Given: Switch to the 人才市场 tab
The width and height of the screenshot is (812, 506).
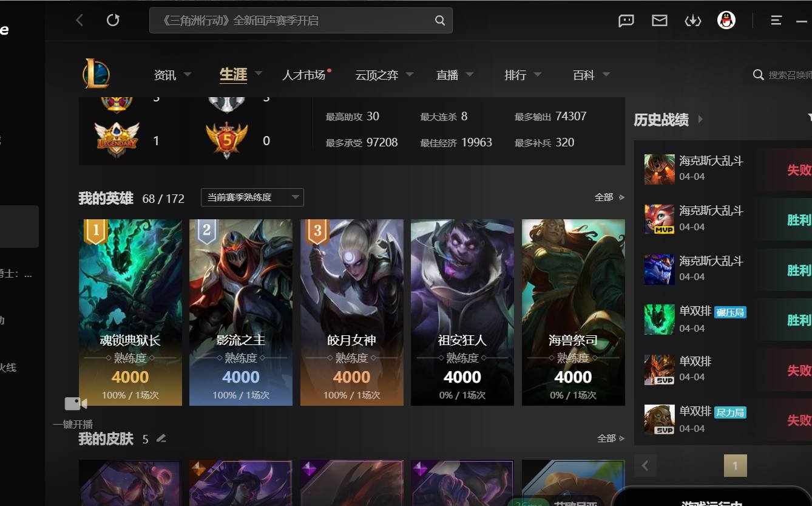Looking at the screenshot, I should 303,75.
